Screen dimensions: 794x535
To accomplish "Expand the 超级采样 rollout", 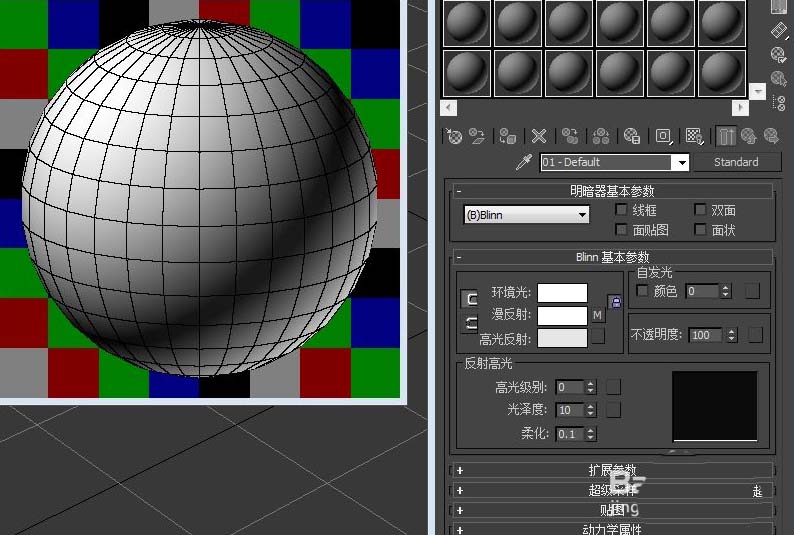I will [613, 490].
